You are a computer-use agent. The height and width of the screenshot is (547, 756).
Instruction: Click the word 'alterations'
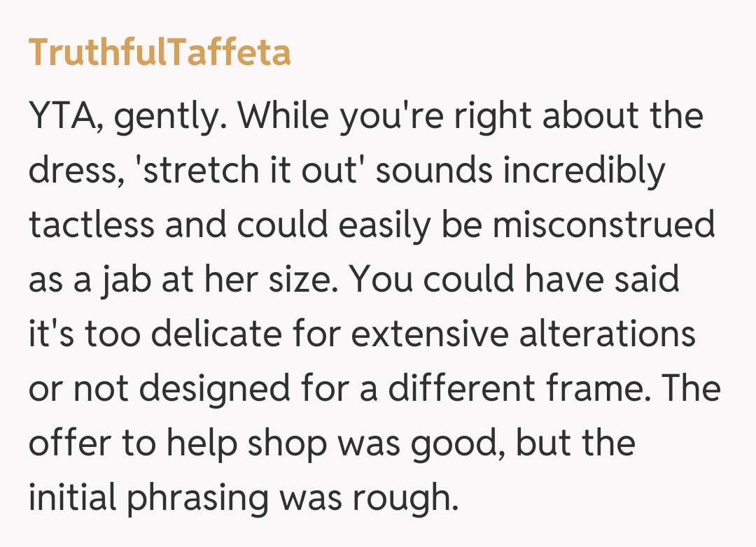[607, 334]
